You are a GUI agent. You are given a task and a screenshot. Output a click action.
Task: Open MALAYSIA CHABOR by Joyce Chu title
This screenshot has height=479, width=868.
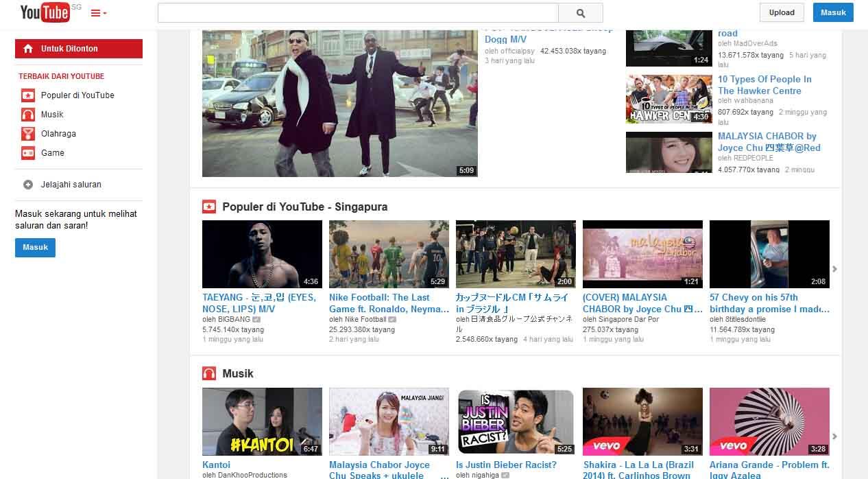(x=769, y=142)
